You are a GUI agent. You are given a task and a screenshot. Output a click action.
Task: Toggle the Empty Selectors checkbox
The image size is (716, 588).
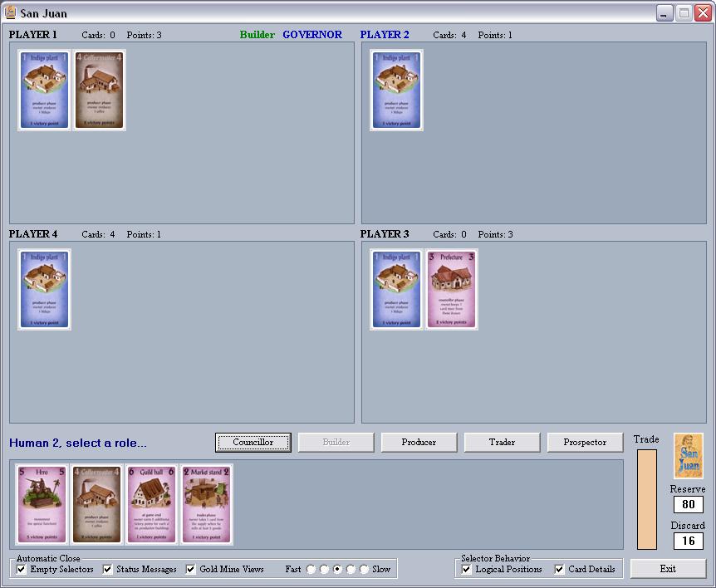[21, 569]
